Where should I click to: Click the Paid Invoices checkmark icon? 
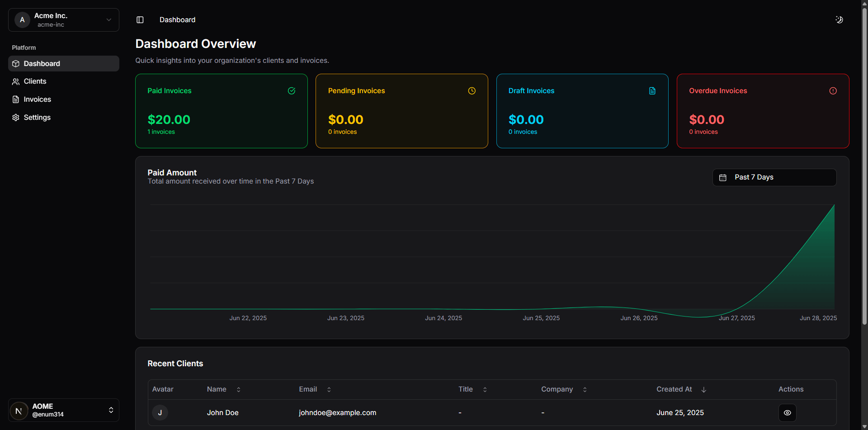tap(292, 91)
